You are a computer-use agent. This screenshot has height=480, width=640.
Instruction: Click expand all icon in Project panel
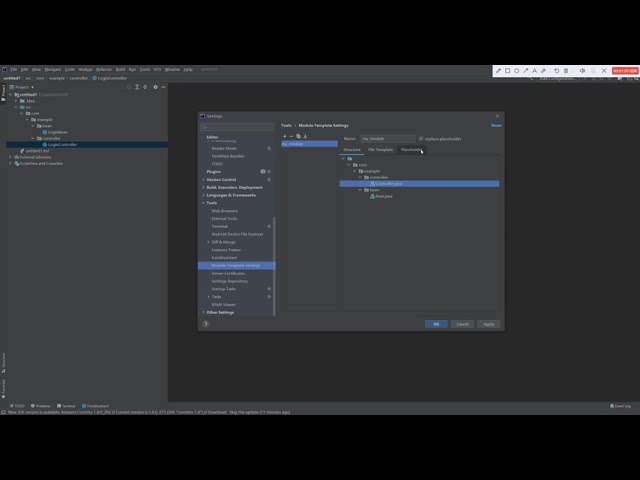pos(137,87)
